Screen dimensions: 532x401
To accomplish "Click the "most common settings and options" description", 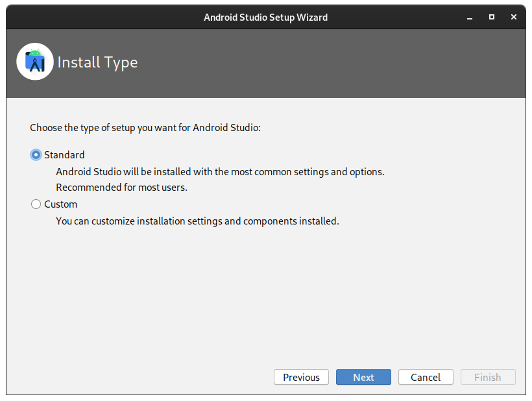I will [x=220, y=172].
